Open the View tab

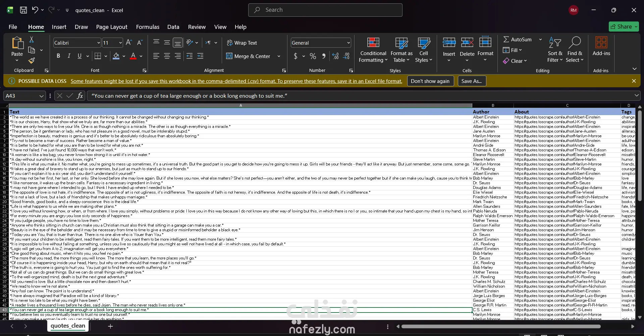point(220,27)
